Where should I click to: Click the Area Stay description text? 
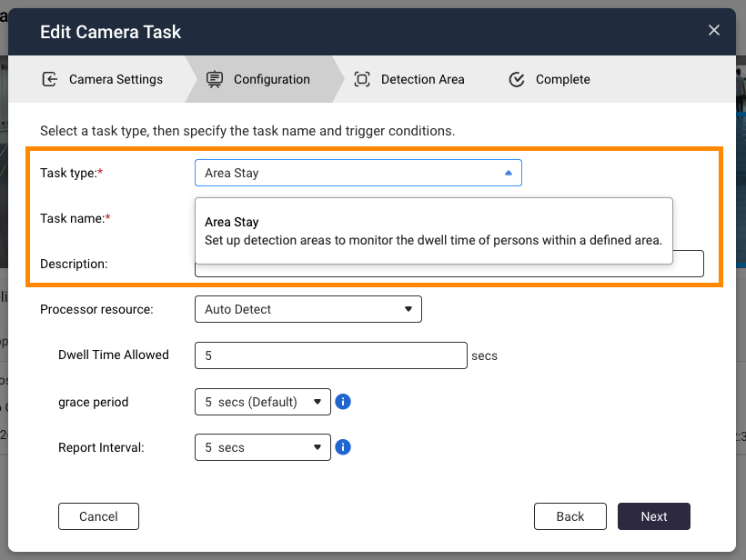click(433, 240)
